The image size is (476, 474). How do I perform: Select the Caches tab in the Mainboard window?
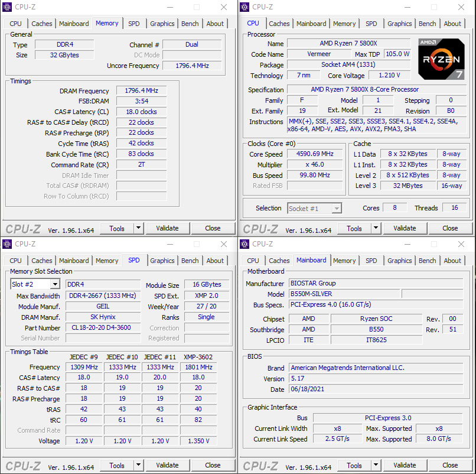click(x=279, y=261)
